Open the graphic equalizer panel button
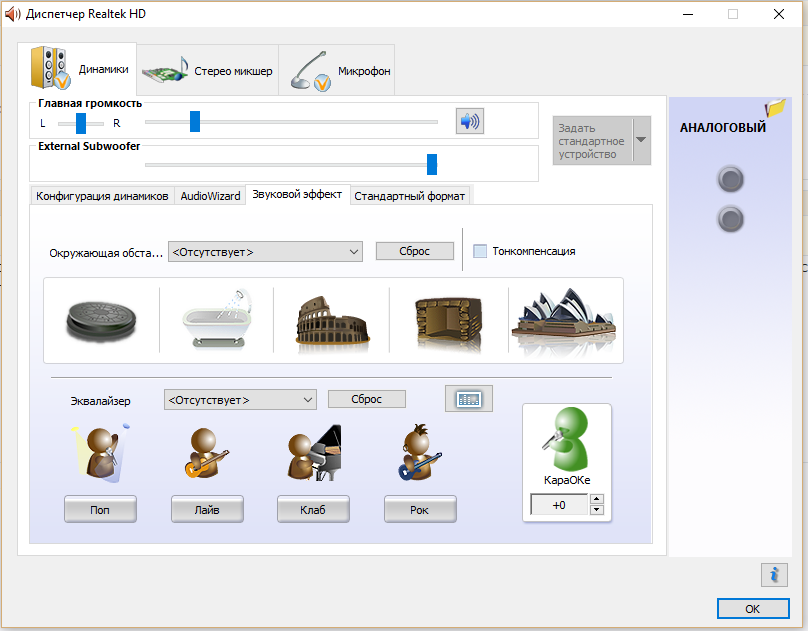 (x=469, y=399)
